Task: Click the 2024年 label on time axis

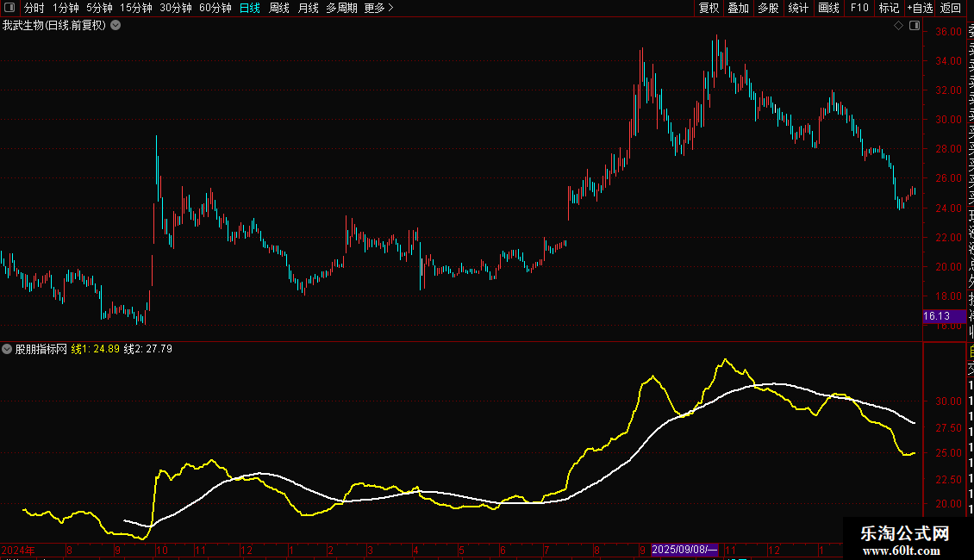Action: [x=18, y=550]
